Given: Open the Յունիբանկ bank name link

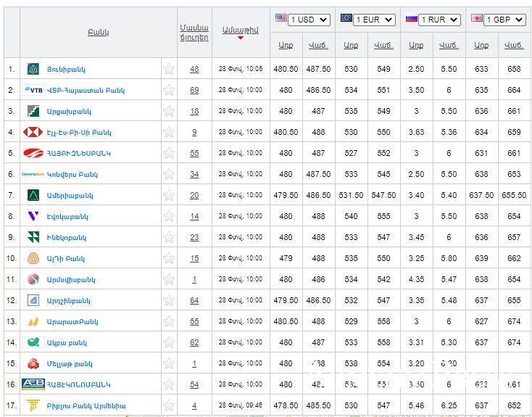Looking at the screenshot, I should click(x=66, y=70).
